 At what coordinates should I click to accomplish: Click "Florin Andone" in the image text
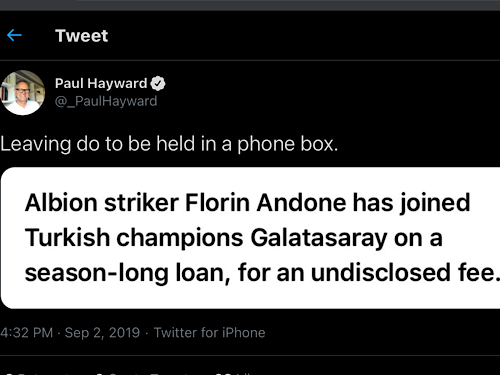[266, 203]
